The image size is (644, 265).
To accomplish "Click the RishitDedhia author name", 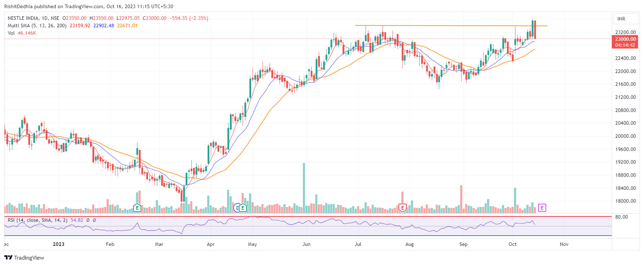I will [18, 6].
